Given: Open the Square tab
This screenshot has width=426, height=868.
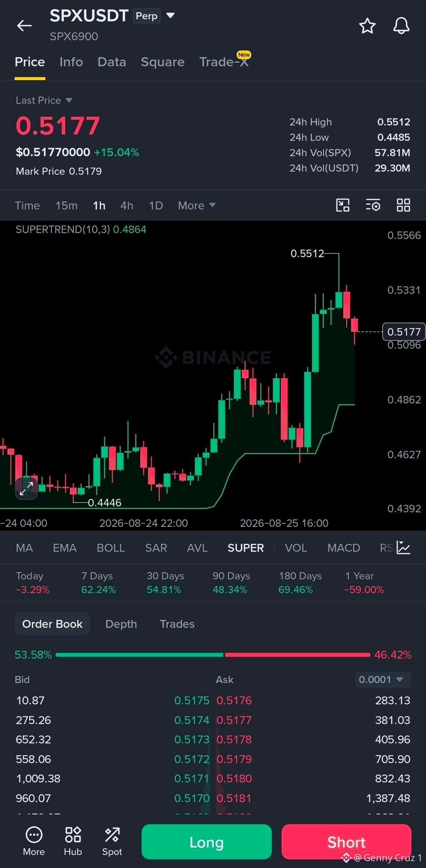Looking at the screenshot, I should pyautogui.click(x=163, y=62).
